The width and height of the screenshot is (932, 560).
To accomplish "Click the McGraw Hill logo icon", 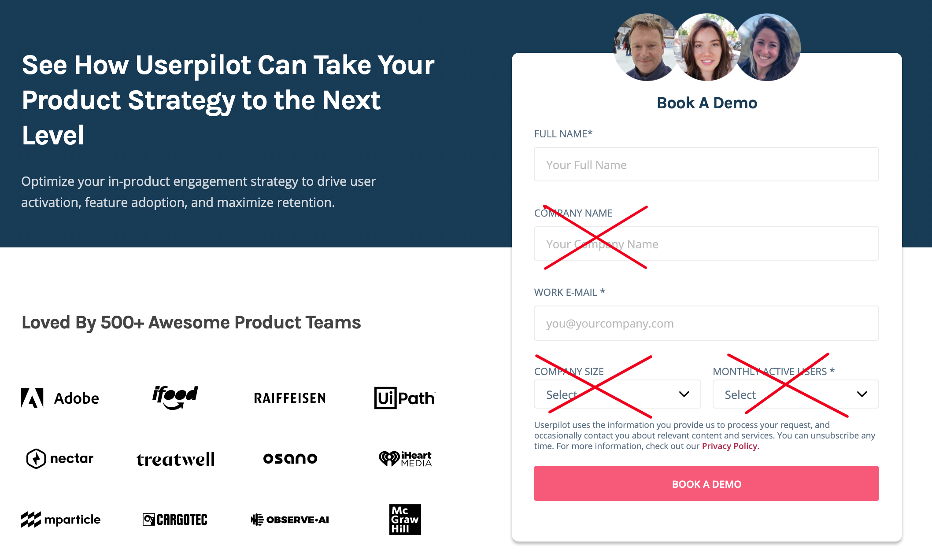I will 404,519.
